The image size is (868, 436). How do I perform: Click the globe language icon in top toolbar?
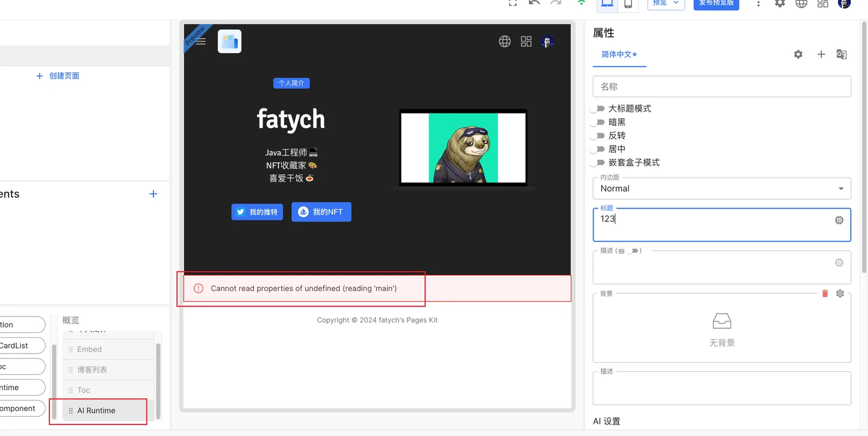(801, 3)
